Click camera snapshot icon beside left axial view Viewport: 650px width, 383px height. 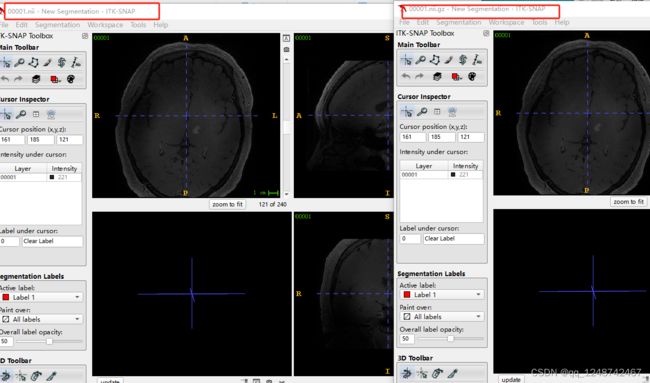pyautogui.click(x=286, y=49)
